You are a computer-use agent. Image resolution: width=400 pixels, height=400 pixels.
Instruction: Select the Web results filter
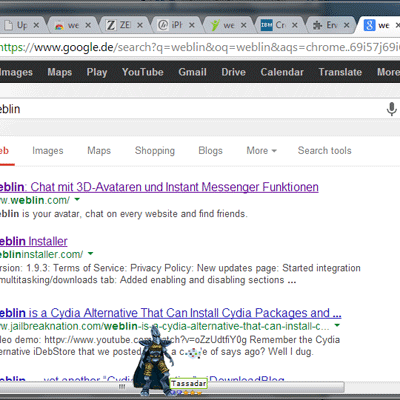(x=4, y=151)
